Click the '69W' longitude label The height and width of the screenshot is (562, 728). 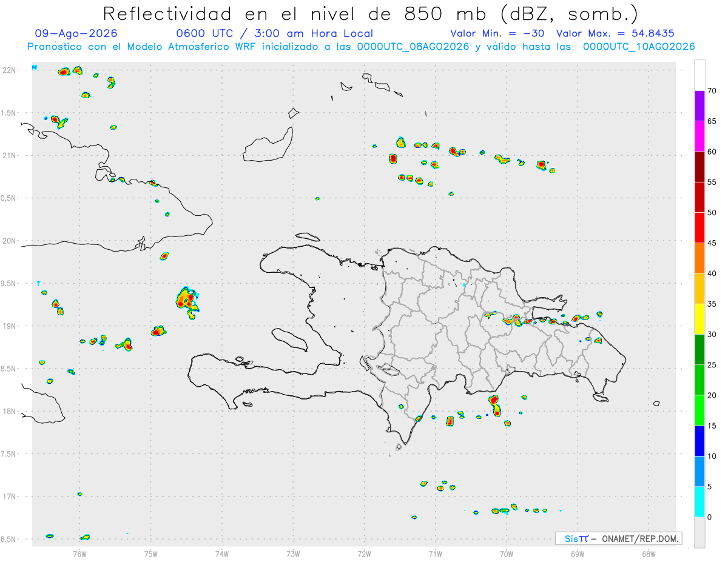pyautogui.click(x=578, y=554)
